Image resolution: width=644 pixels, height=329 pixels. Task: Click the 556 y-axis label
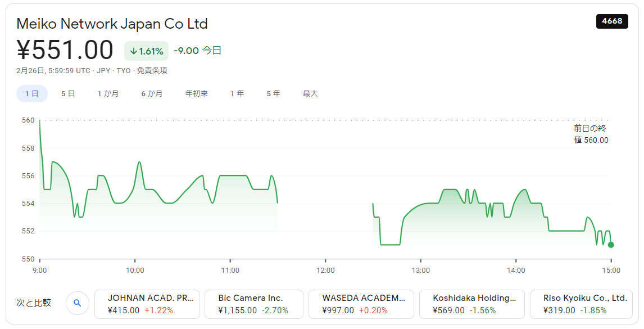28,175
